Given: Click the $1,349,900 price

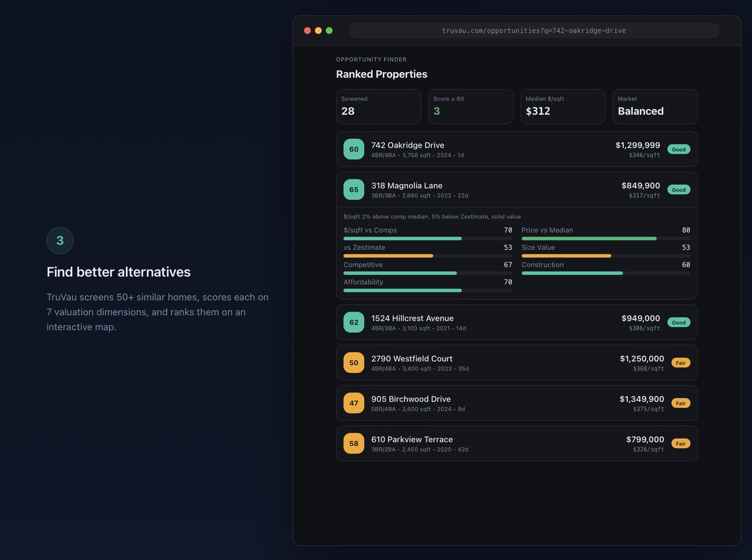Looking at the screenshot, I should point(642,399).
